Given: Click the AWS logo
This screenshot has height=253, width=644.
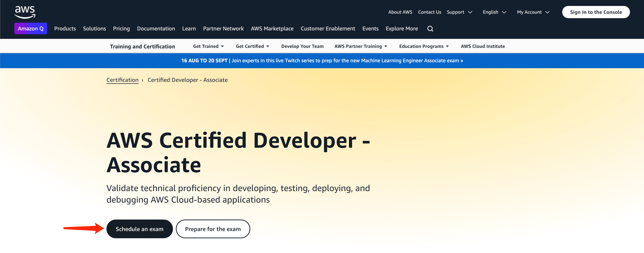Looking at the screenshot, I should point(25,12).
